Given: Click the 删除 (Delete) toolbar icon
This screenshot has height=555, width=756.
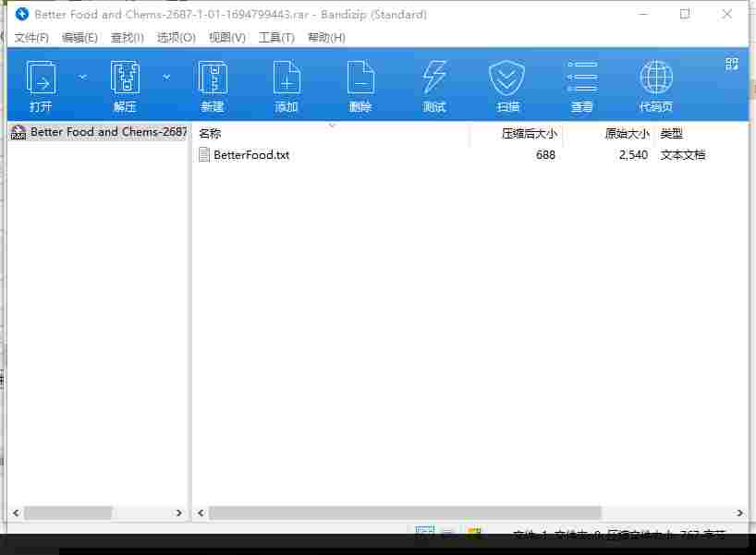Looking at the screenshot, I should coord(360,78).
